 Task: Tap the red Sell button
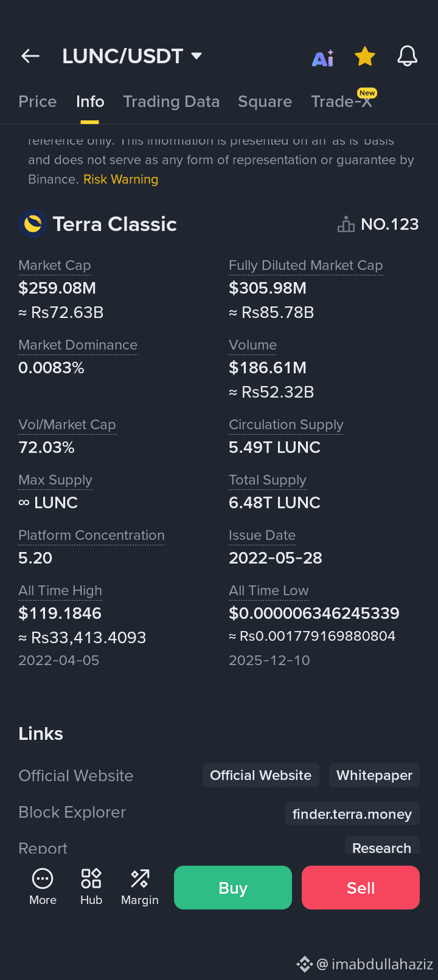coord(361,888)
